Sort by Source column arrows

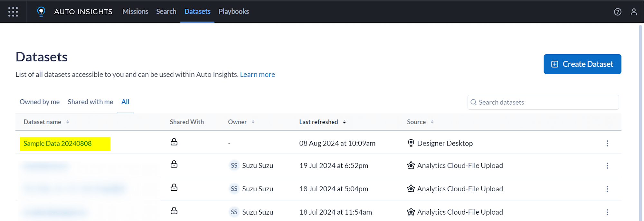point(432,122)
